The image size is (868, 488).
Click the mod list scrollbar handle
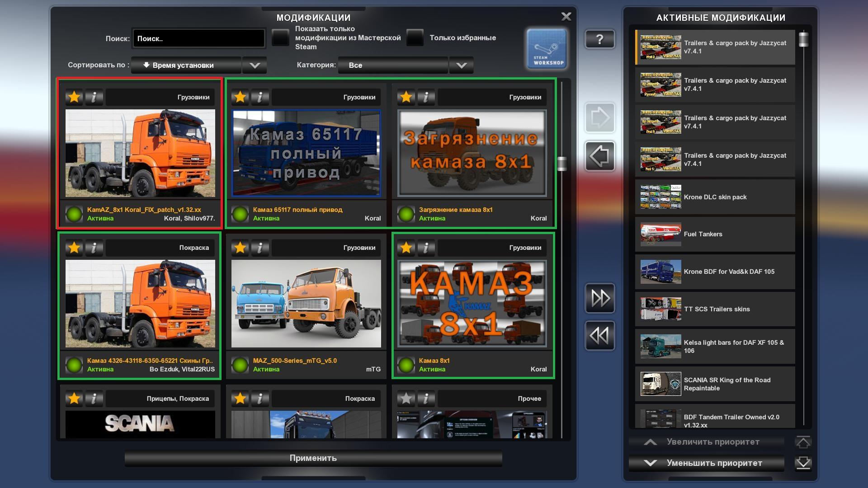click(562, 164)
